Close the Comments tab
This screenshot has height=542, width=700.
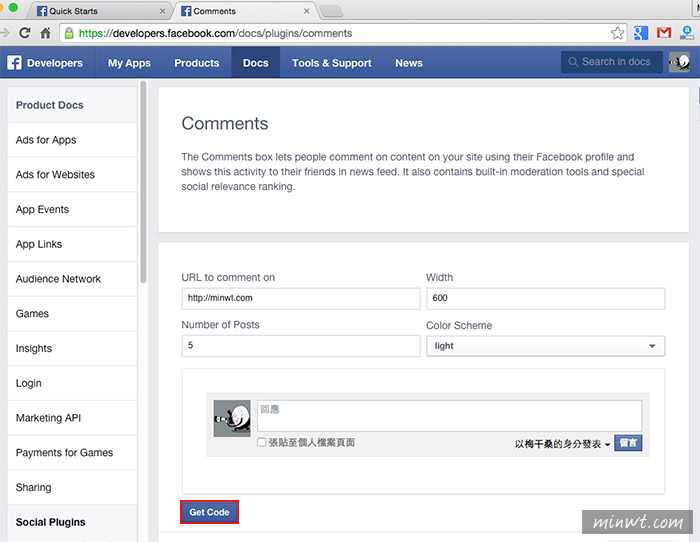coord(307,11)
